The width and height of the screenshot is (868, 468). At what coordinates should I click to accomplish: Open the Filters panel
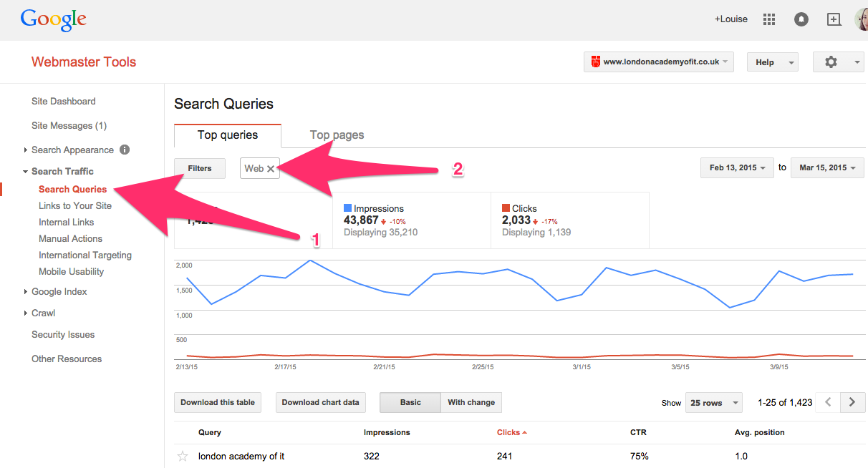(199, 167)
